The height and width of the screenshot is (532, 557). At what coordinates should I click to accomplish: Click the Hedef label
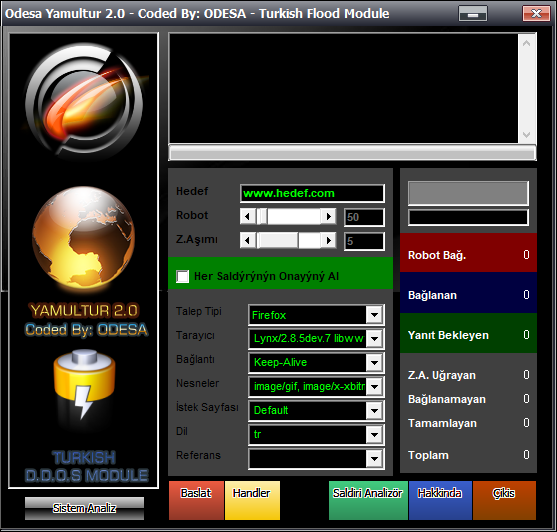pyautogui.click(x=192, y=191)
